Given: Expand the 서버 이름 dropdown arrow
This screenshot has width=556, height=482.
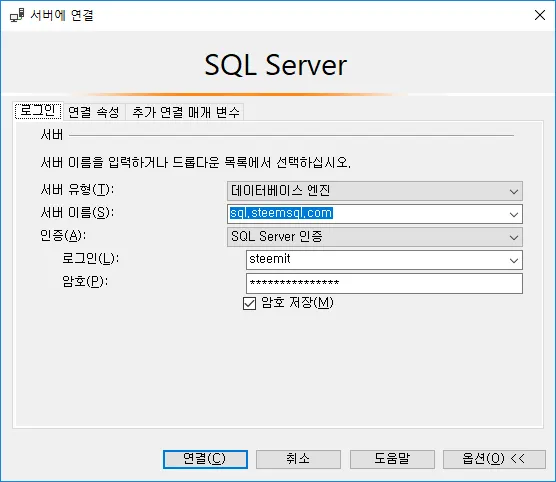Looking at the screenshot, I should click(514, 214).
